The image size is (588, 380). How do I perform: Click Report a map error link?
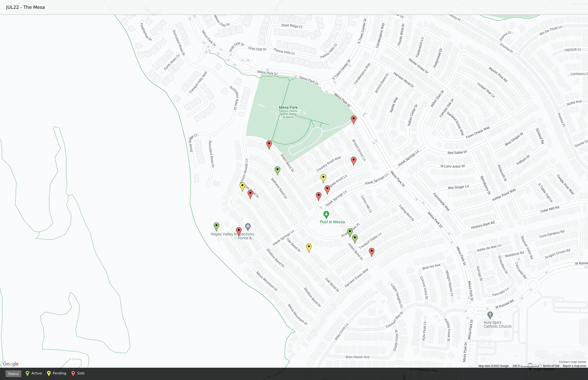coord(574,366)
